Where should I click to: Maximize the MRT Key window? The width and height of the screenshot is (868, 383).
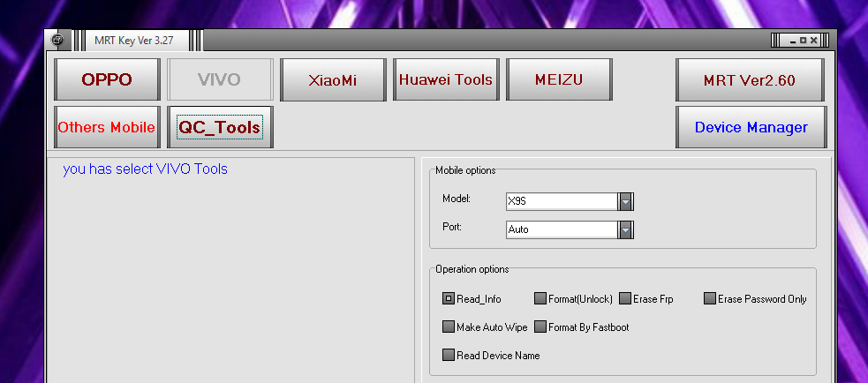pyautogui.click(x=804, y=41)
